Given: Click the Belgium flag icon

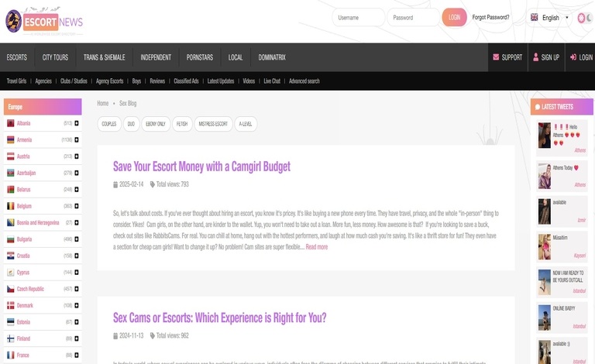Looking at the screenshot, I should [x=11, y=206].
